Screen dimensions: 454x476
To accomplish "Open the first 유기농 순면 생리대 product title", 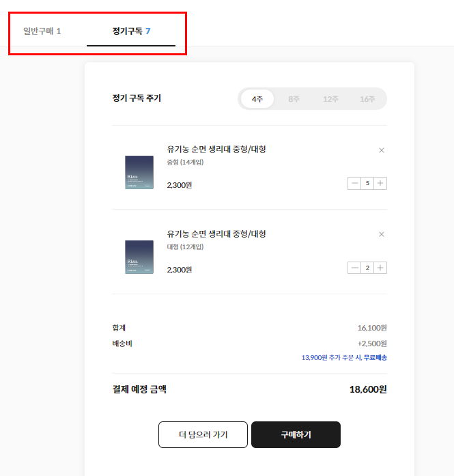I will (216, 149).
